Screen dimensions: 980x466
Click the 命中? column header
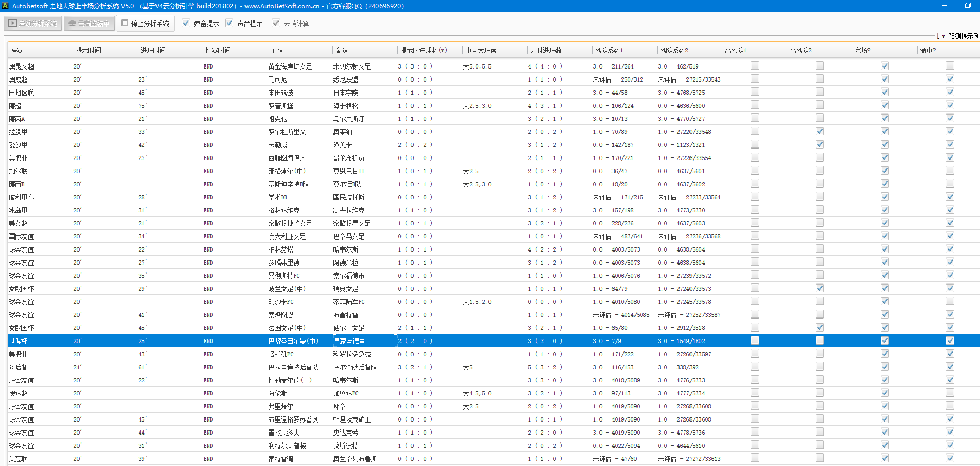(928, 50)
